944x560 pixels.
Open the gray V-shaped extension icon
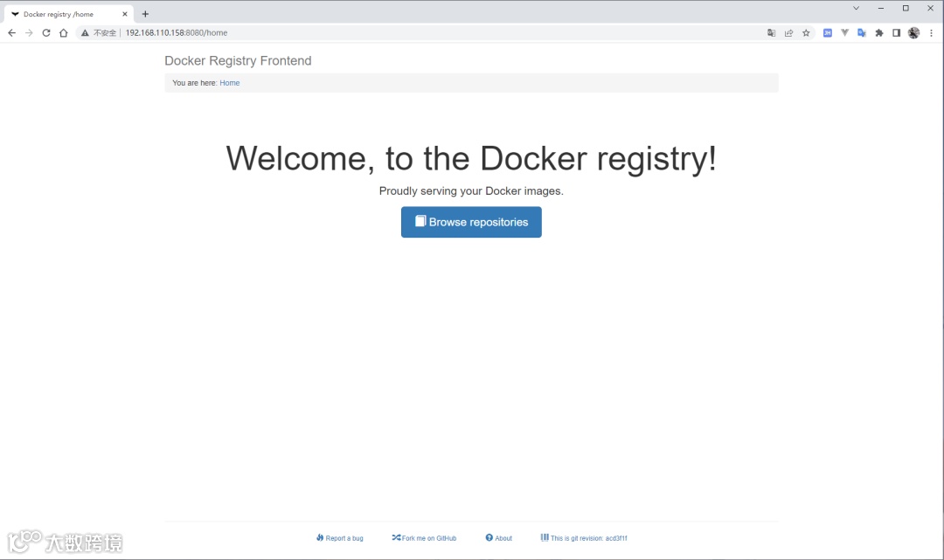click(844, 33)
